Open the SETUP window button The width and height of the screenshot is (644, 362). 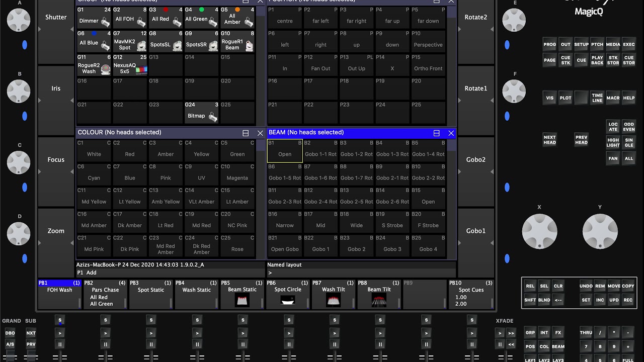[582, 44]
